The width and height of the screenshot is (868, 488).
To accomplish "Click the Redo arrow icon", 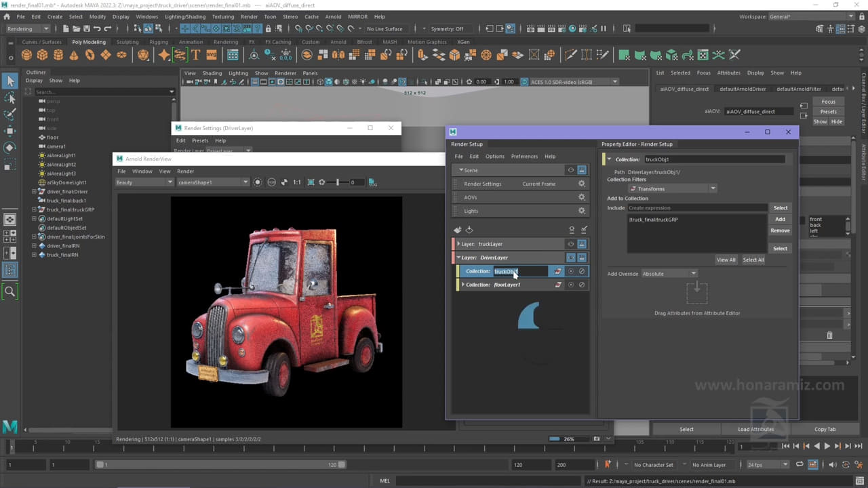I will pyautogui.click(x=108, y=28).
